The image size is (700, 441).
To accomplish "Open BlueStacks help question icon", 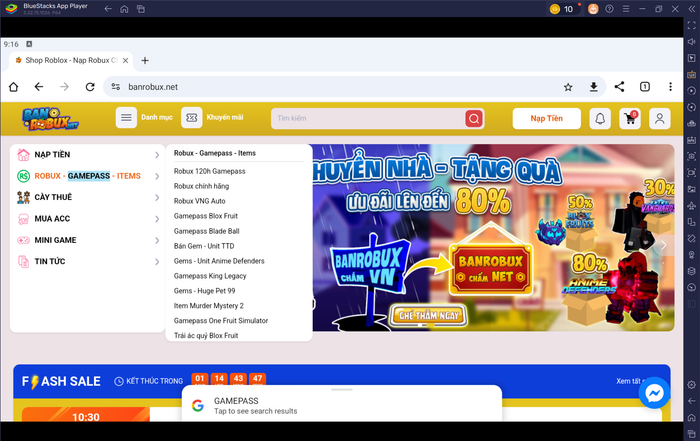I will 609,9.
